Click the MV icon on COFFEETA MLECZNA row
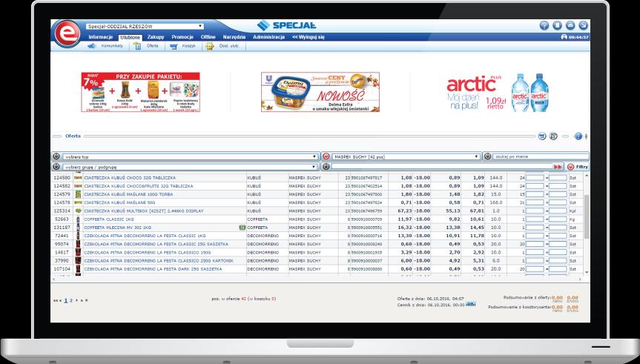Screen dimensions: 640x364 (x=242, y=228)
